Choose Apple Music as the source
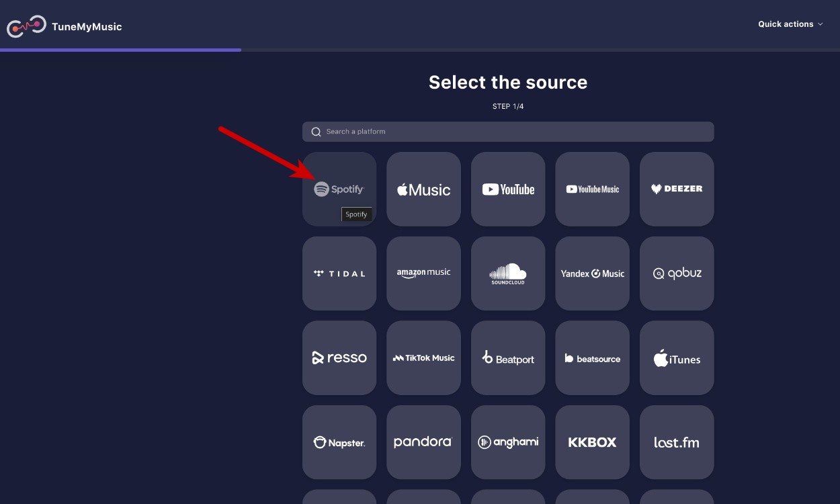 coord(423,189)
